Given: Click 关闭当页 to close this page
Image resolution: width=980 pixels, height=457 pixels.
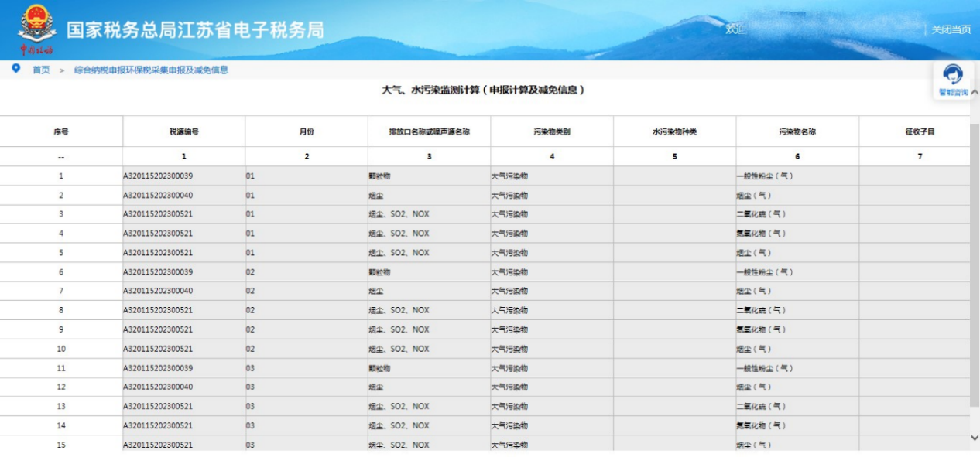Looking at the screenshot, I should click(951, 29).
